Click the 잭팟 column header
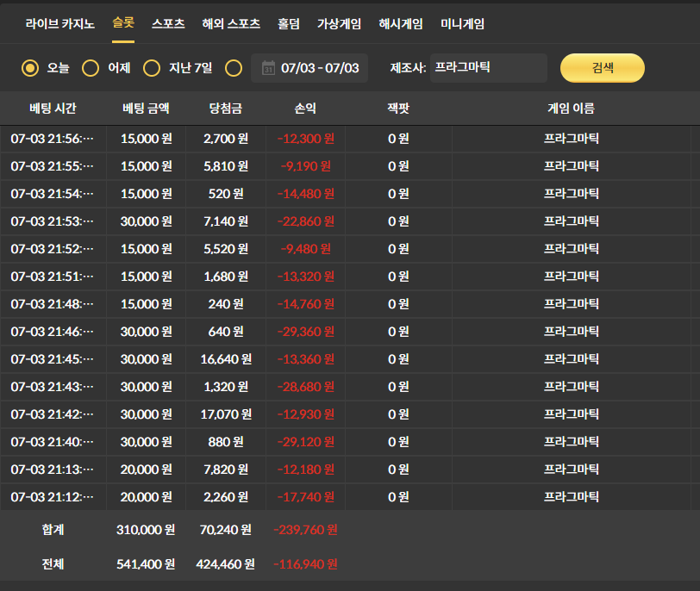 [x=398, y=109]
